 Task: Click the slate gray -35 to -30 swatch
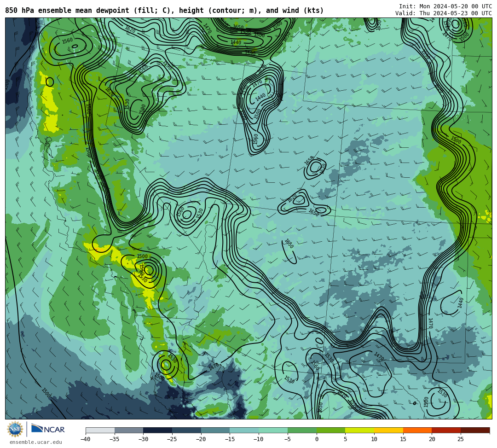click(129, 430)
